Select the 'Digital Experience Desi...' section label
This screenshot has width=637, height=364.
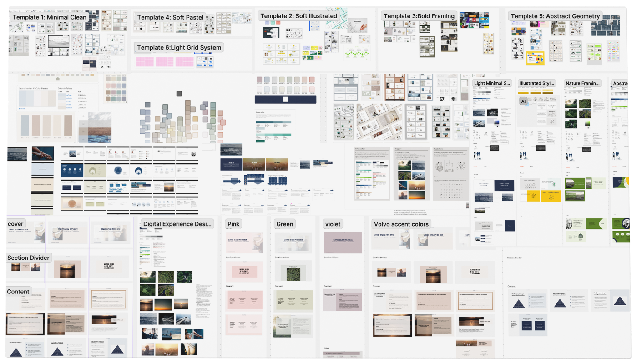tap(177, 224)
